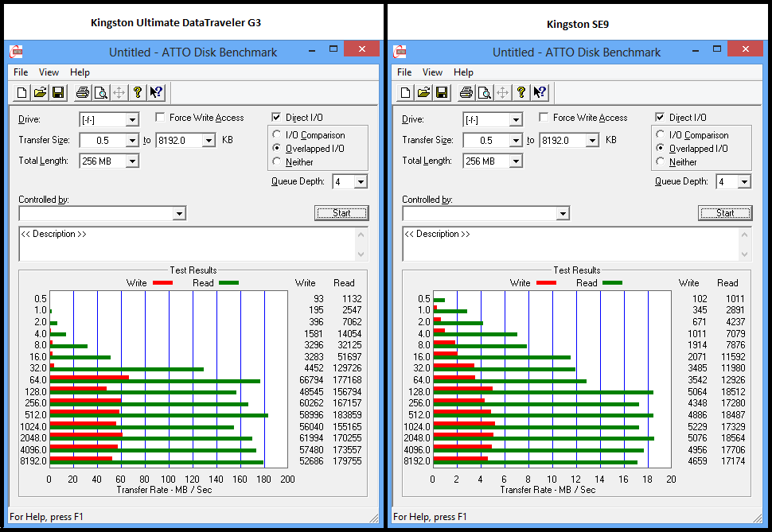Click Print icon in Kingston SE9 window

466,92
